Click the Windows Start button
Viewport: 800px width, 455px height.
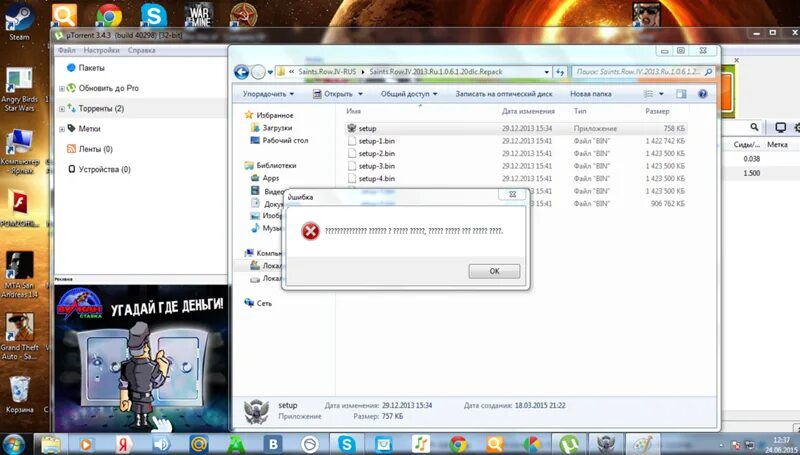click(x=14, y=444)
